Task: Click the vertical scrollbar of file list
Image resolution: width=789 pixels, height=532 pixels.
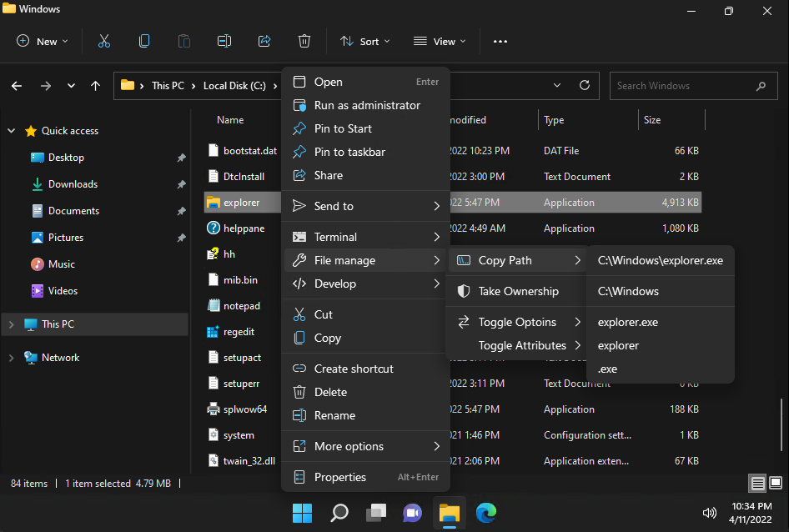Action: pyautogui.click(x=781, y=425)
